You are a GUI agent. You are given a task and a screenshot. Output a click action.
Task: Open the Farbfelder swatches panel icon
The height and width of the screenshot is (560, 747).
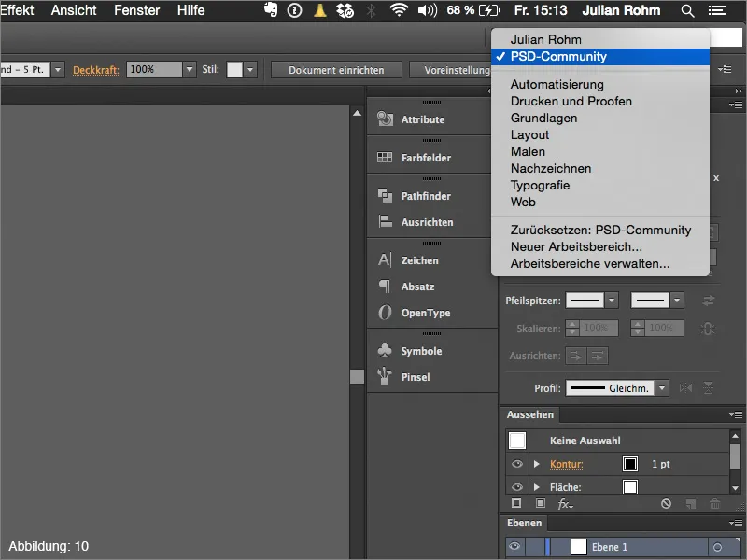pyautogui.click(x=385, y=158)
